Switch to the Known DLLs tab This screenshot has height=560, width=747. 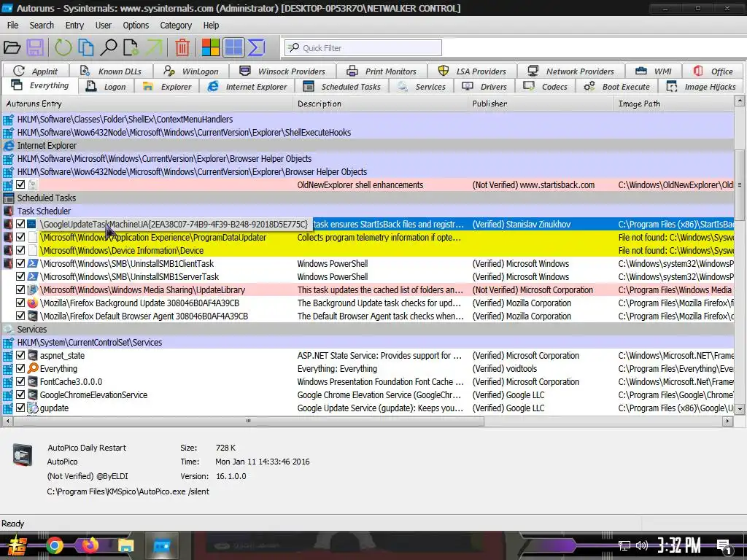[111, 71]
